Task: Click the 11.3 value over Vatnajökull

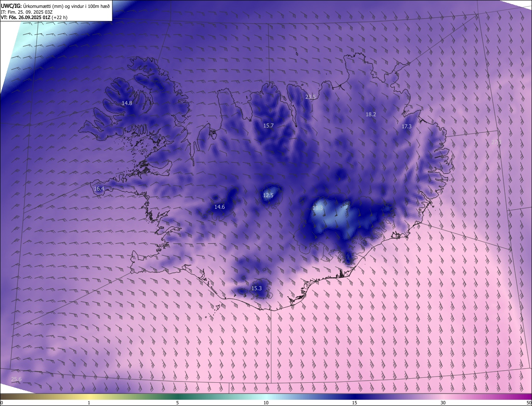Action: 318,208
